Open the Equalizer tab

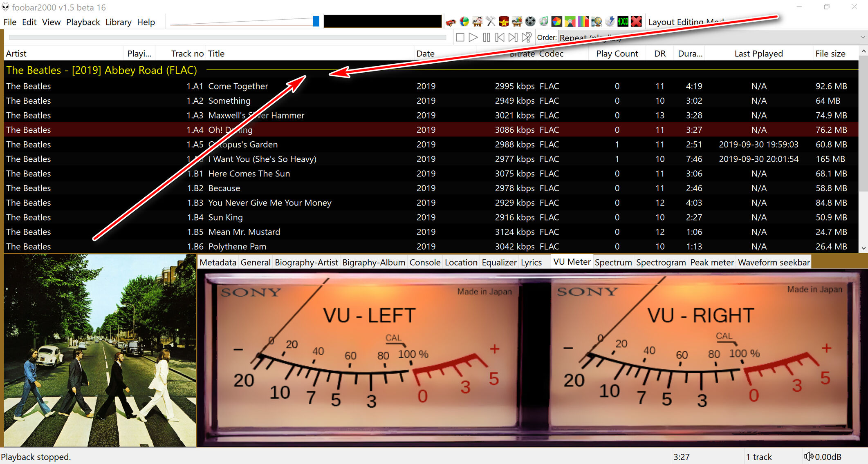(x=499, y=262)
